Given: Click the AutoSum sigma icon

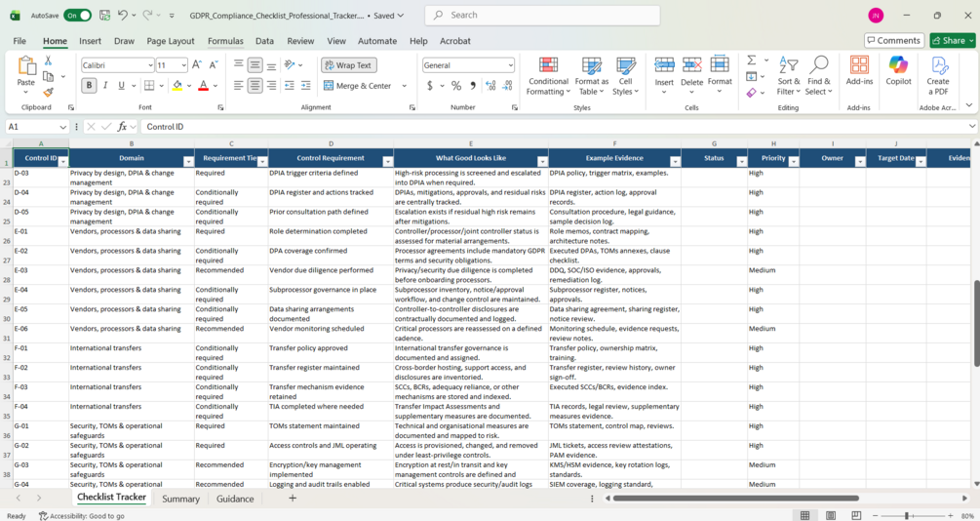Looking at the screenshot, I should coord(751,60).
